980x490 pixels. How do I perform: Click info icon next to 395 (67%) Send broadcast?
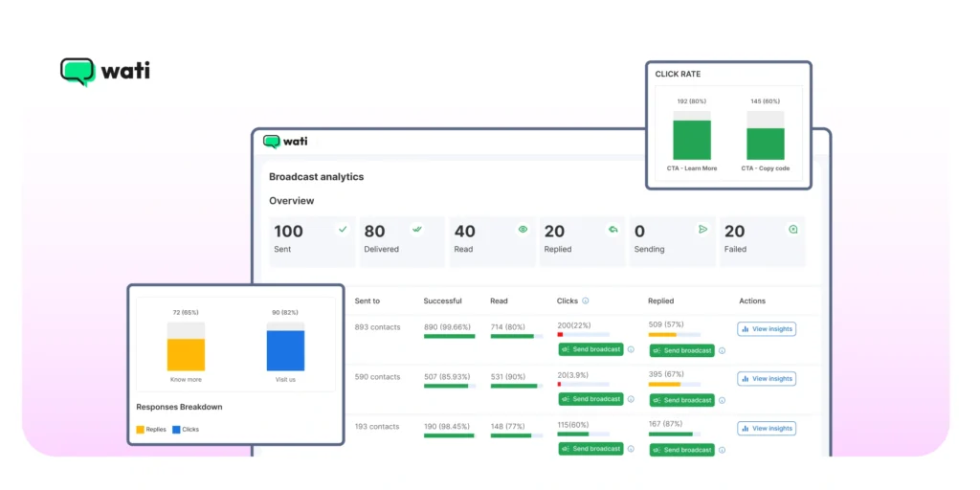tap(722, 400)
